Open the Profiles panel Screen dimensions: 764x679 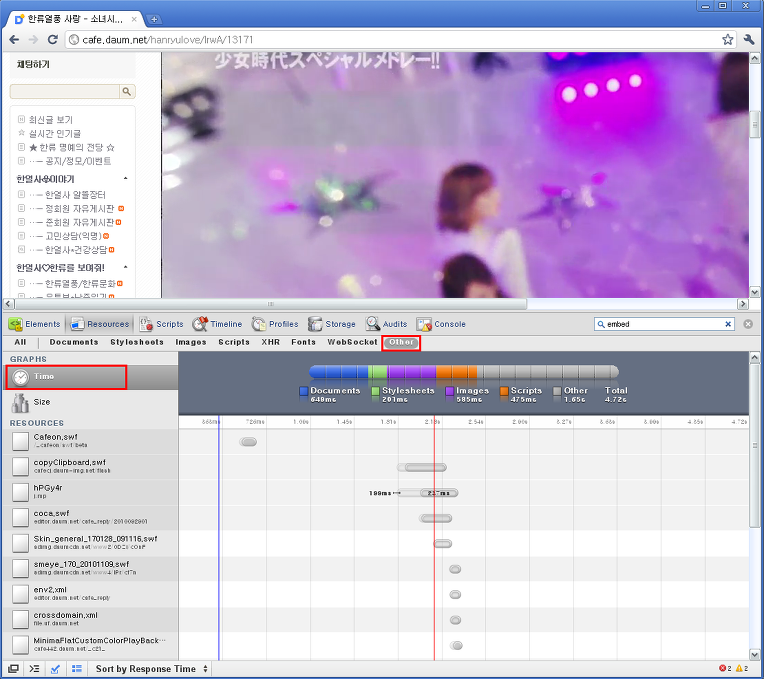[x=275, y=324]
